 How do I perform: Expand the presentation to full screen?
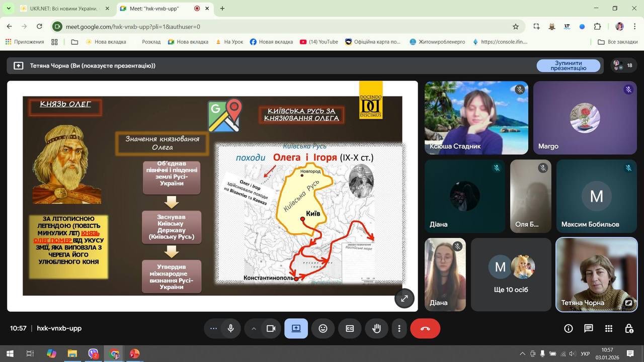[405, 298]
